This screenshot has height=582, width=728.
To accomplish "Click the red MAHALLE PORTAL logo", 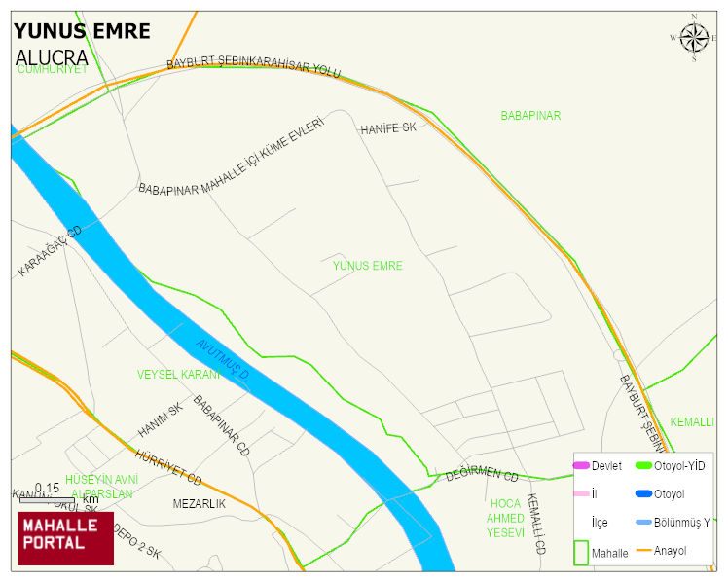I will [66, 538].
